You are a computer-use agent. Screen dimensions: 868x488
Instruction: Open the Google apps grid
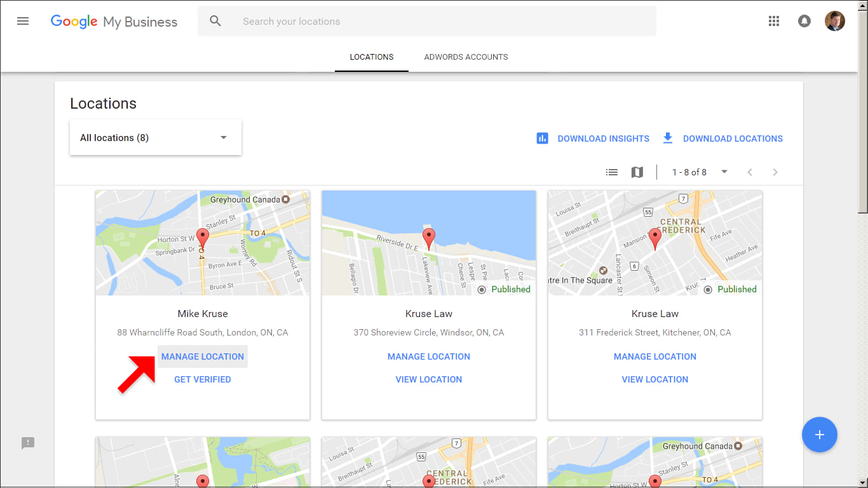pyautogui.click(x=773, y=21)
